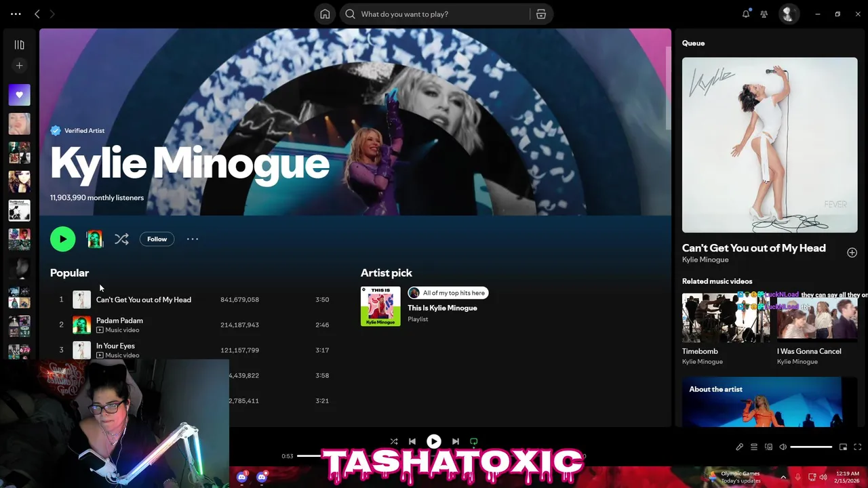Click 11,903,990 monthly listeners text
Viewport: 868px width, 488px height.
pos(97,198)
